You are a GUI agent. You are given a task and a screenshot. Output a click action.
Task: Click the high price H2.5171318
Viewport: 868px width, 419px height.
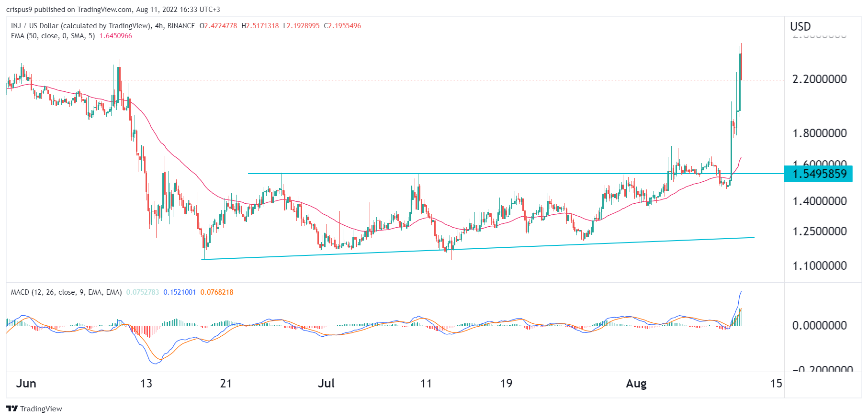(x=260, y=26)
